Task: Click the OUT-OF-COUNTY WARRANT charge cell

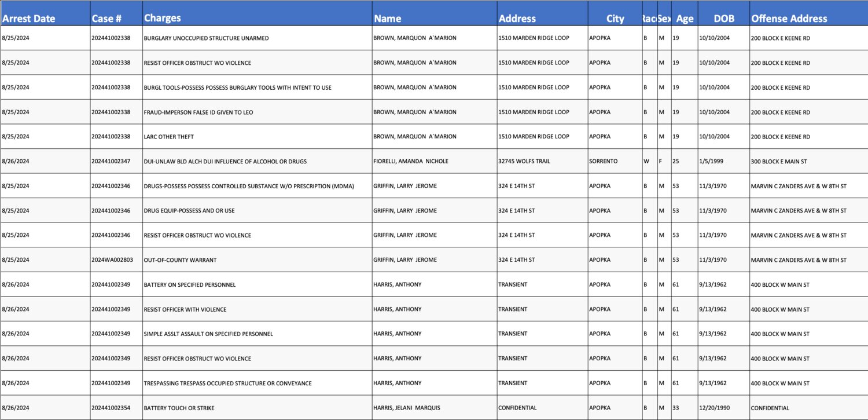Action: point(258,260)
